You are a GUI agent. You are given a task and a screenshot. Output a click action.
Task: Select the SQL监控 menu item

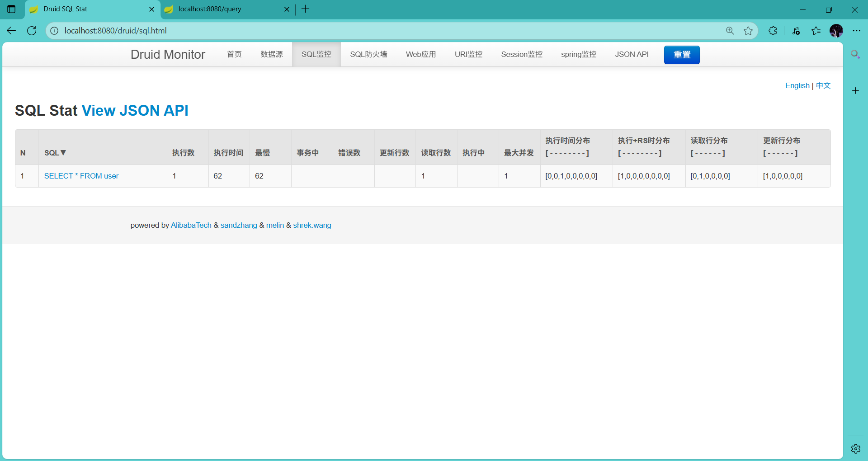click(316, 55)
